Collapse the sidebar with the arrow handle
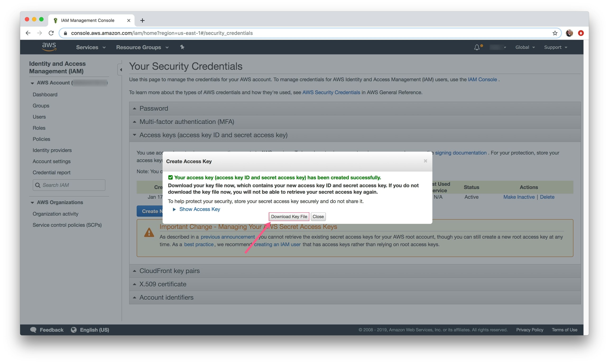The height and width of the screenshot is (364, 609). (121, 70)
